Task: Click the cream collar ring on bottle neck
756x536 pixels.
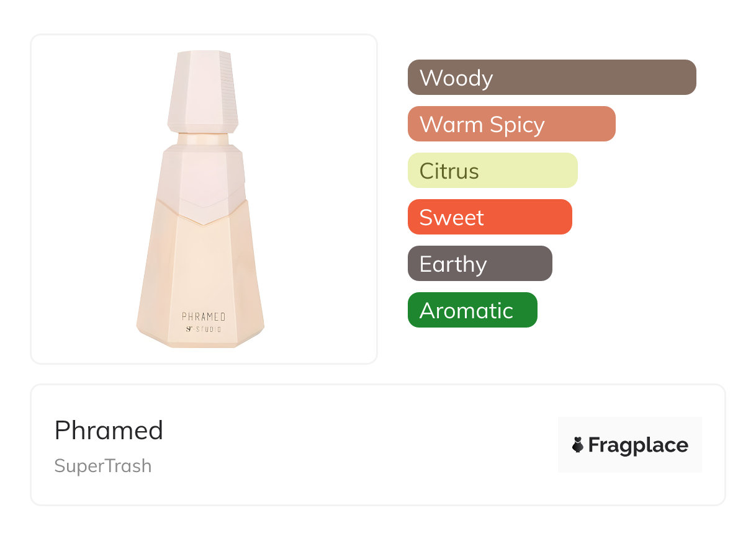Action: (202, 138)
